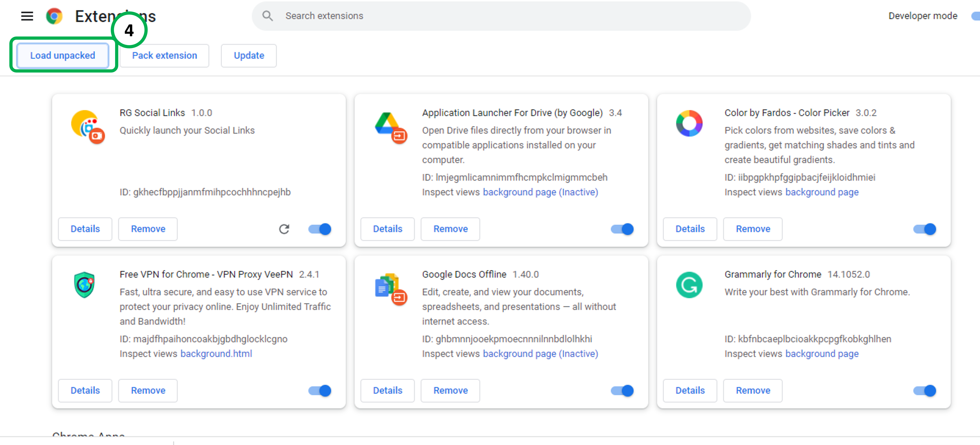Screen dimensions: 980x445
Task: Click the RG Social Links ID text
Action: (x=205, y=192)
